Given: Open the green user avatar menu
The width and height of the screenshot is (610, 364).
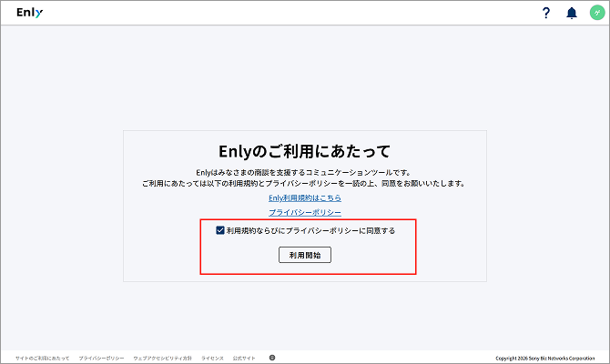Looking at the screenshot, I should [x=597, y=13].
